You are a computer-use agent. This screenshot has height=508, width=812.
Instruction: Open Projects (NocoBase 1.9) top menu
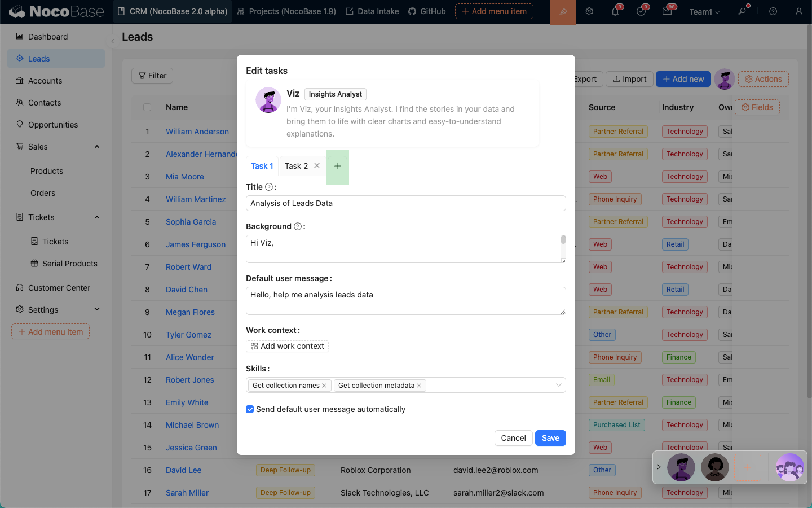click(286, 11)
